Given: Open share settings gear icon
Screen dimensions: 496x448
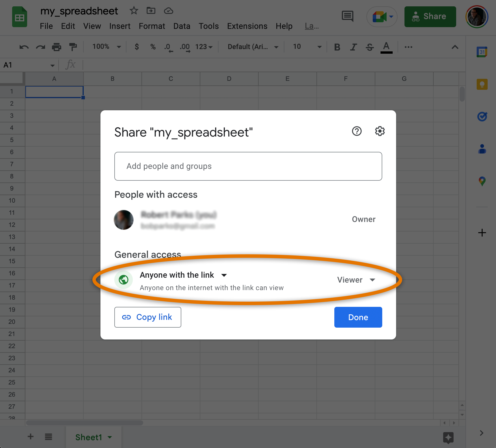Looking at the screenshot, I should [x=380, y=131].
